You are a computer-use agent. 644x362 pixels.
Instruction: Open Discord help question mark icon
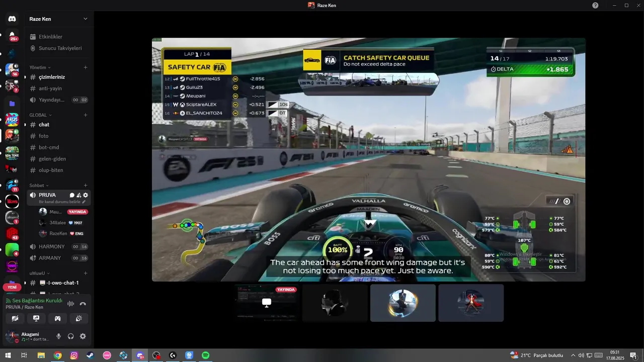pyautogui.click(x=595, y=5)
